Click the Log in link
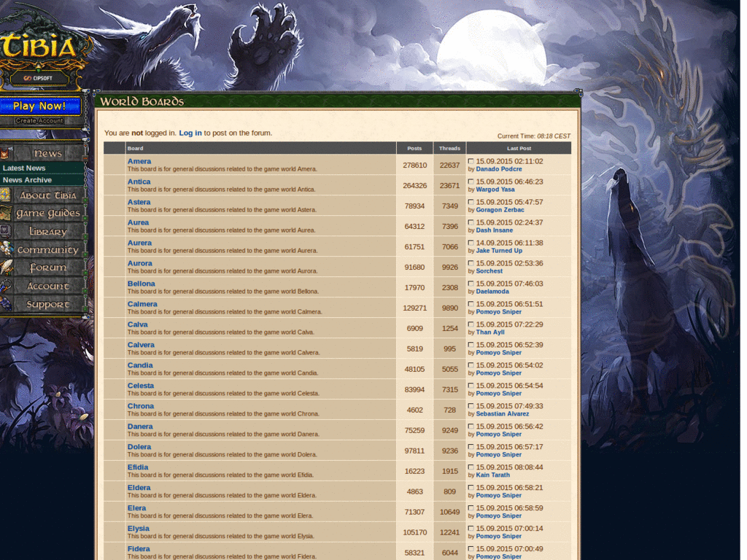This screenshot has height=560, width=747. point(190,133)
